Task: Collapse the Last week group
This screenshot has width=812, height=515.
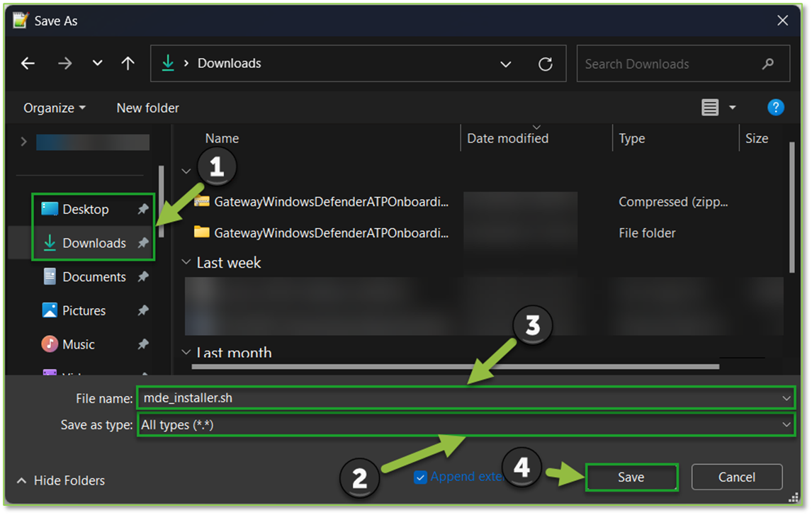Action: [x=186, y=262]
